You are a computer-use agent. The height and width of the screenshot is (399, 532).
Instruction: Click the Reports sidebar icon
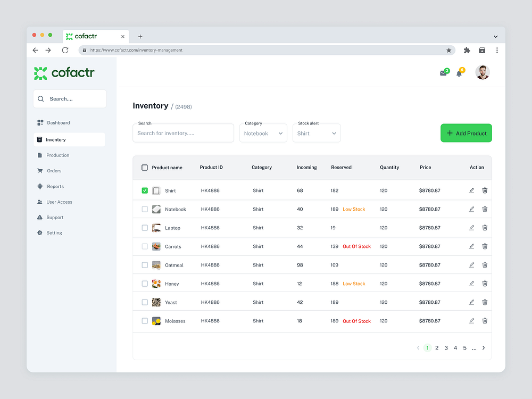point(40,186)
